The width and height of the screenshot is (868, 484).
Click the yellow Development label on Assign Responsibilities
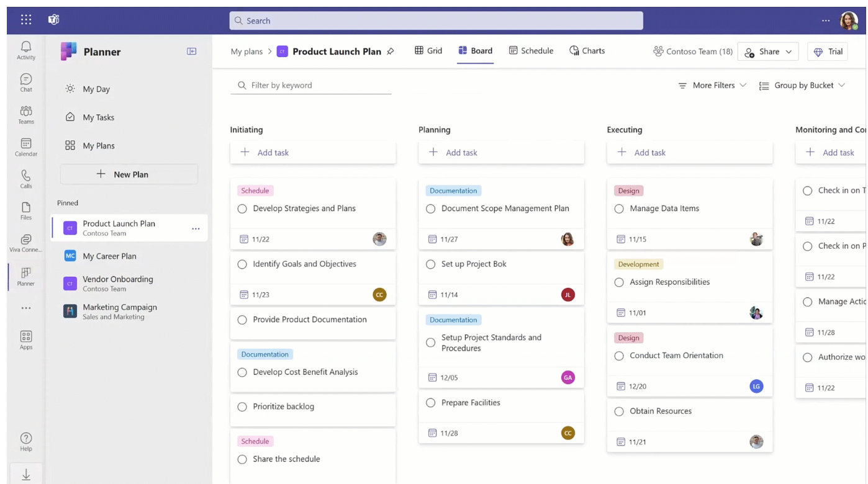[638, 264]
